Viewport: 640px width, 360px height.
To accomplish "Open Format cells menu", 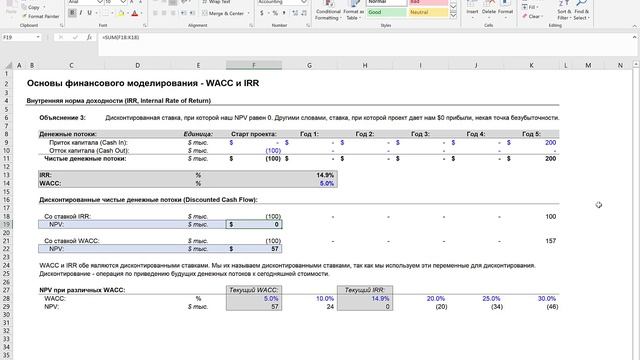I will (x=505, y=9).
